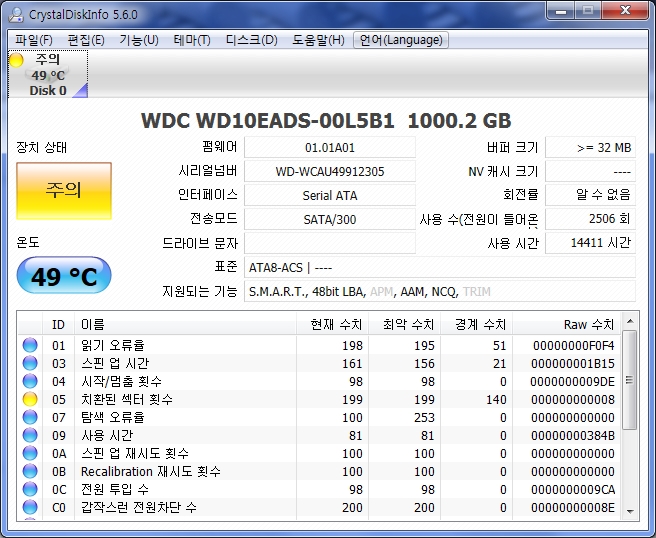Click the yellow caution icon on Disk 0 tab
Screen dimensions: 656x538
pos(16,60)
